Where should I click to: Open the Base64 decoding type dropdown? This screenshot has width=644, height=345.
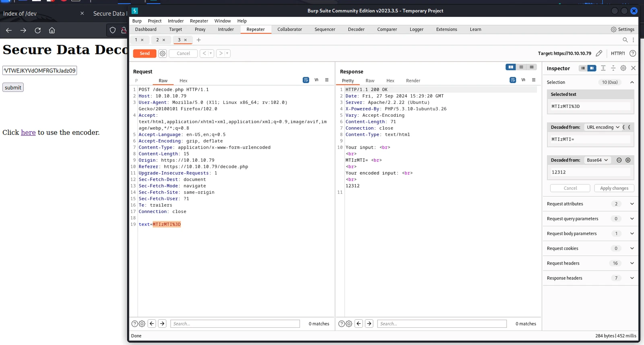[598, 160]
